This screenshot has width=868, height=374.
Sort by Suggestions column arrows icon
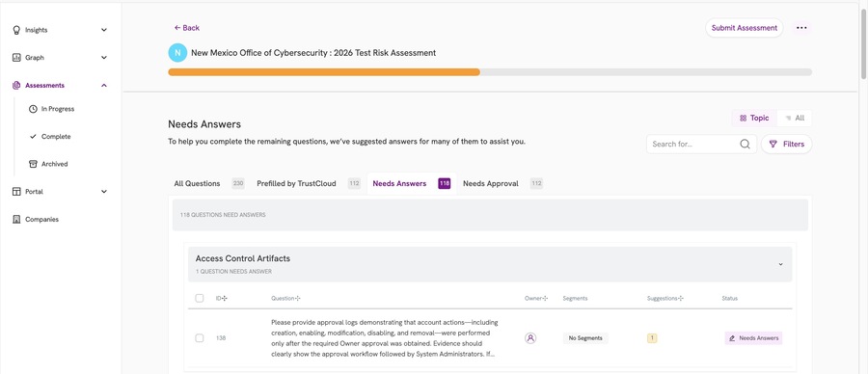pos(681,298)
